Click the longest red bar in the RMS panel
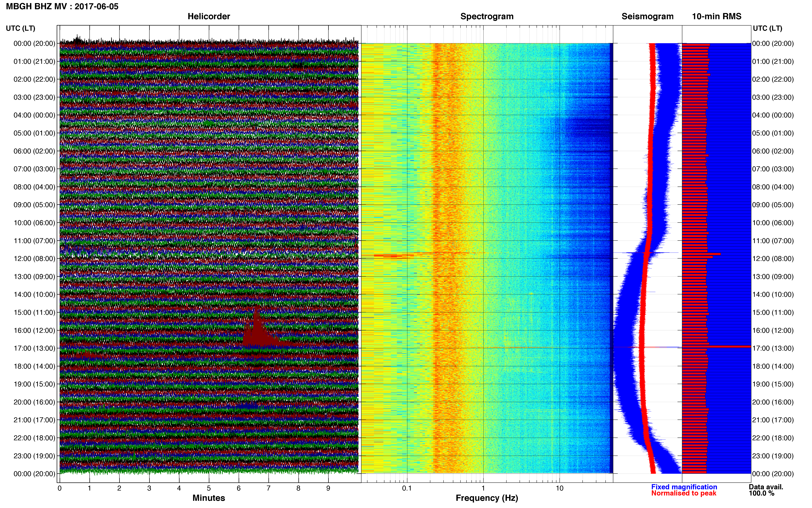Image resolution: width=812 pixels, height=508 pixels. [x=716, y=346]
